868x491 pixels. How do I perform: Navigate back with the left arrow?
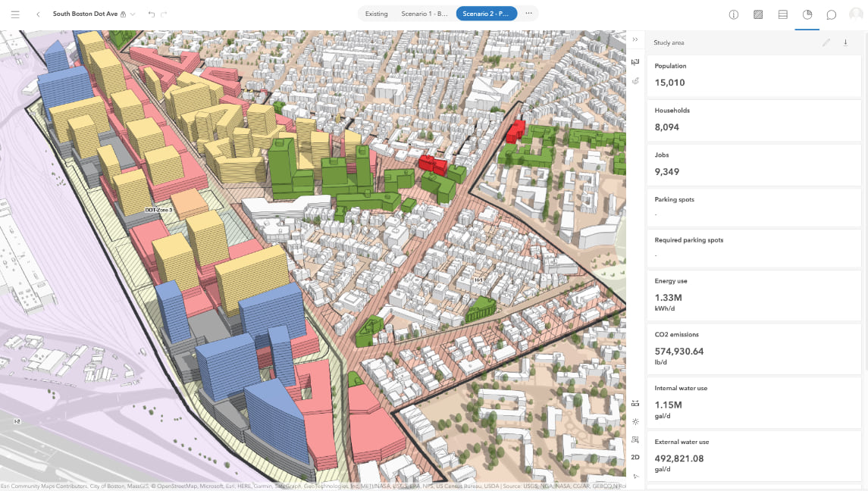click(x=36, y=13)
